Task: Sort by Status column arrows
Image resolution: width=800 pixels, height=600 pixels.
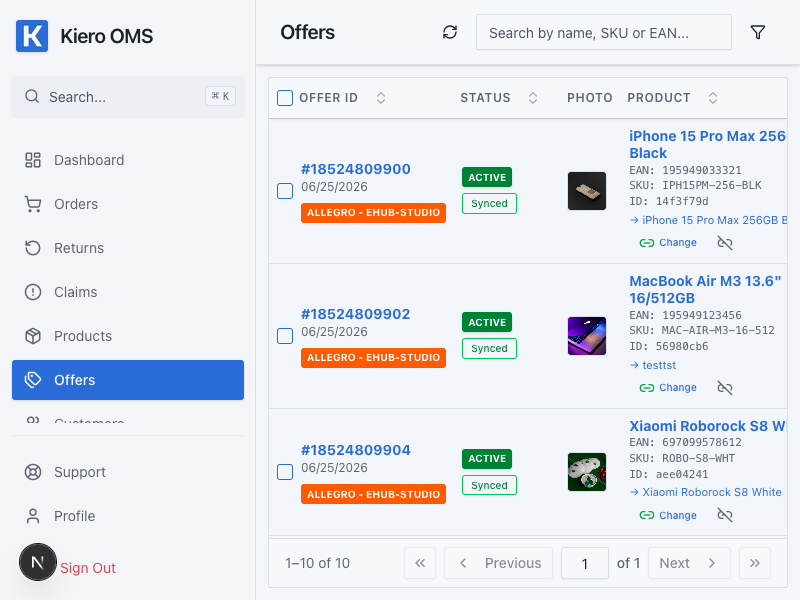Action: click(x=533, y=98)
